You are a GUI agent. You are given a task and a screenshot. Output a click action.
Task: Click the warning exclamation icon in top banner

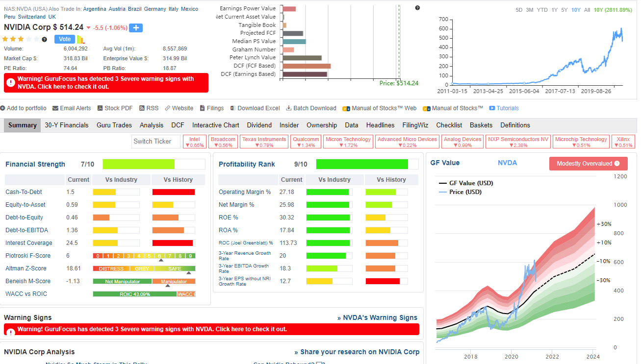[11, 83]
